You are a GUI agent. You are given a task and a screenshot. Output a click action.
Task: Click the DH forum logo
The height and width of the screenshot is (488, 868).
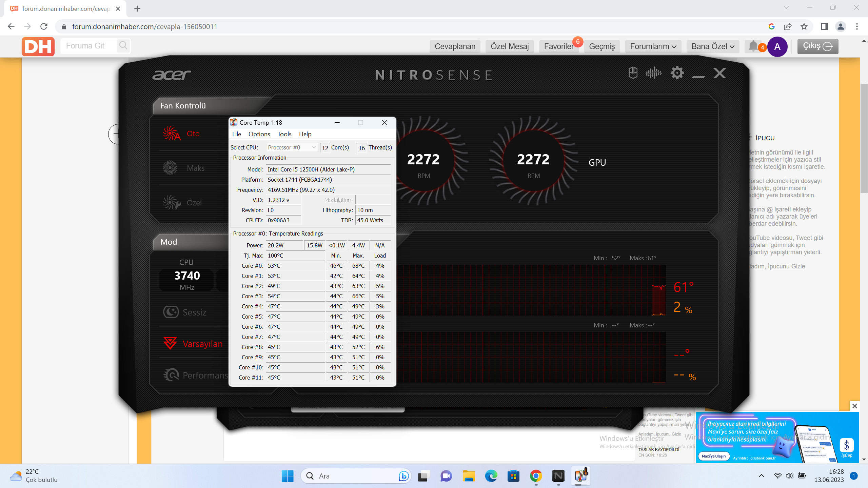click(38, 46)
